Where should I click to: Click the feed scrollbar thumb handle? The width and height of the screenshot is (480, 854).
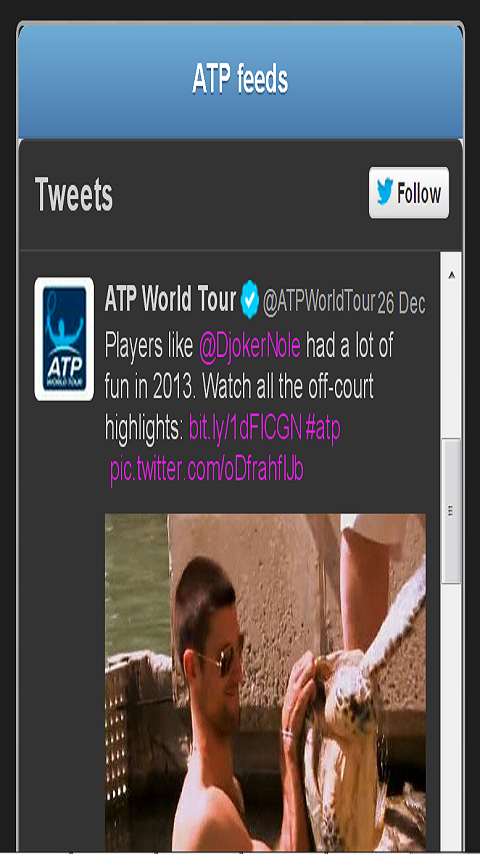click(x=451, y=511)
